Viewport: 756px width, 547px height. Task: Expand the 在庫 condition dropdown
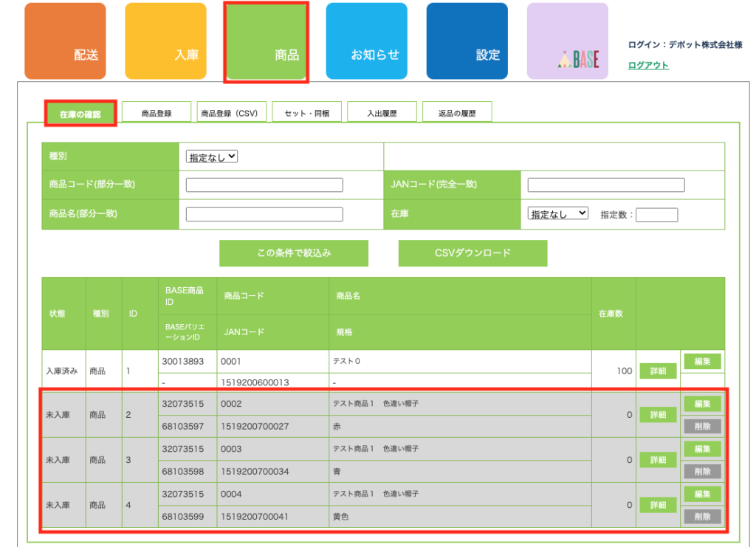coord(558,213)
